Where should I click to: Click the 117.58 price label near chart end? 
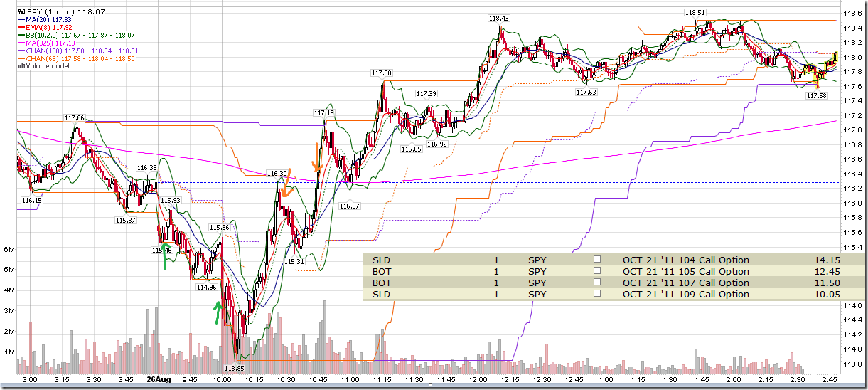pyautogui.click(x=817, y=96)
